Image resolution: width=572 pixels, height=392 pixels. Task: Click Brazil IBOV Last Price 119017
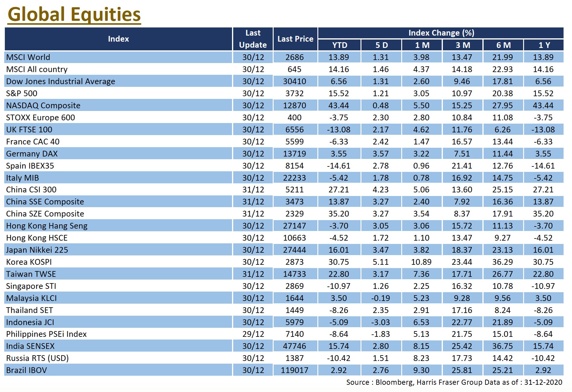(x=295, y=370)
